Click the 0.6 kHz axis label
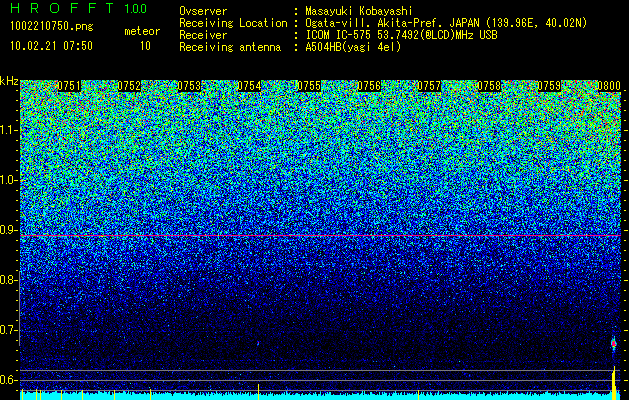Screen dimensions: 629x400 [9, 380]
